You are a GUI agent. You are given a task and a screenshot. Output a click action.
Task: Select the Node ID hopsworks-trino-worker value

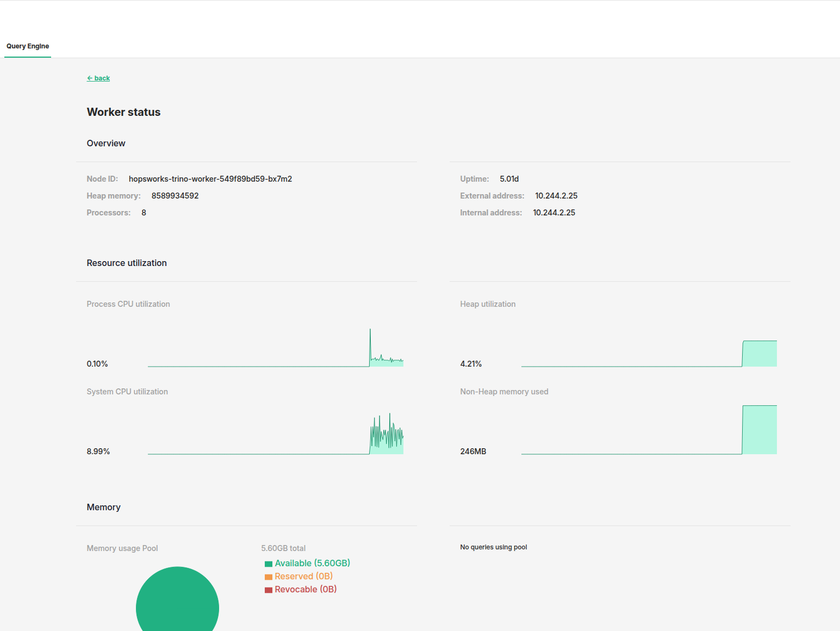(x=210, y=179)
